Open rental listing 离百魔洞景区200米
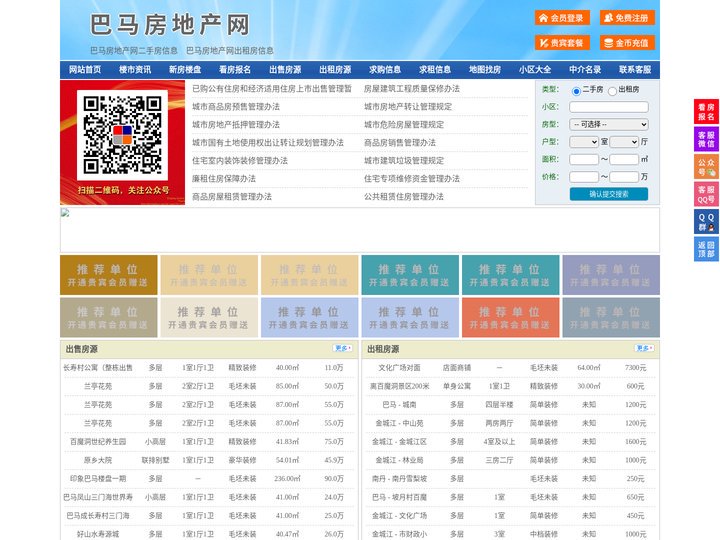Viewport: 720px width, 540px height. click(399, 386)
